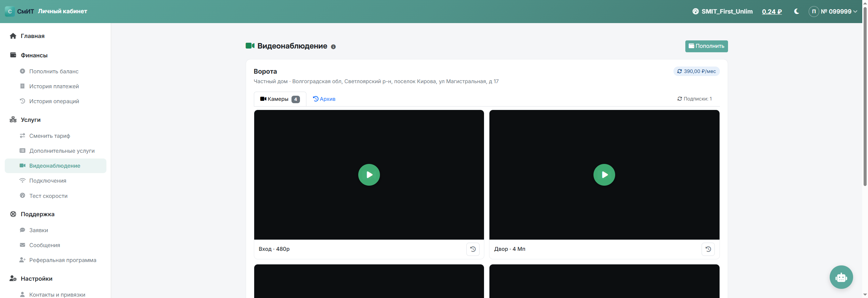Switch to the Архив tab
Screen dimensions: 868x298
tap(324, 99)
